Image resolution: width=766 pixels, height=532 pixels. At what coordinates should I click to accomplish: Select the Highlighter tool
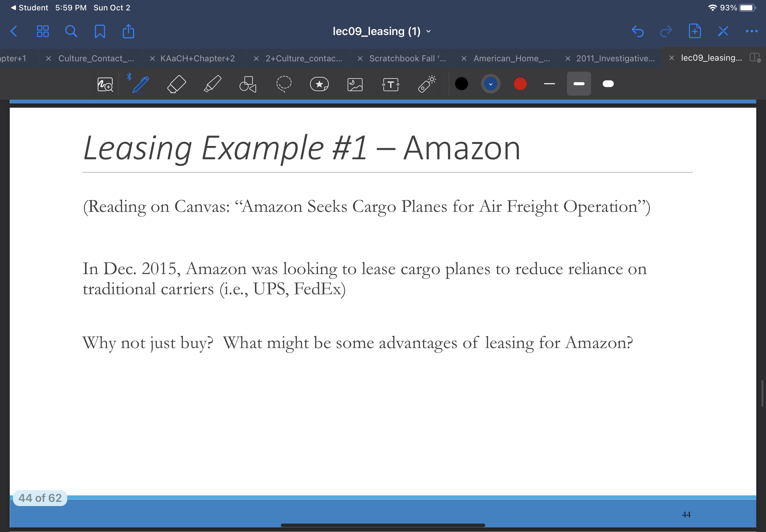(212, 84)
